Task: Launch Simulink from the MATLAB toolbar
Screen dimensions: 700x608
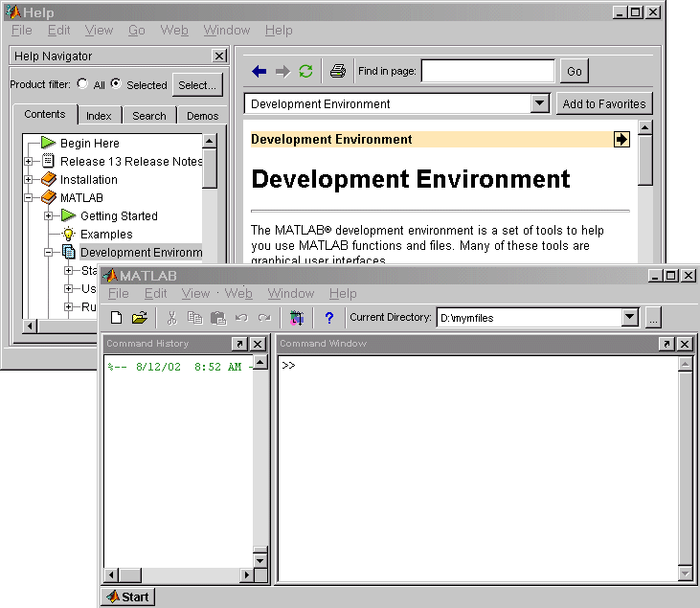Action: [x=297, y=318]
